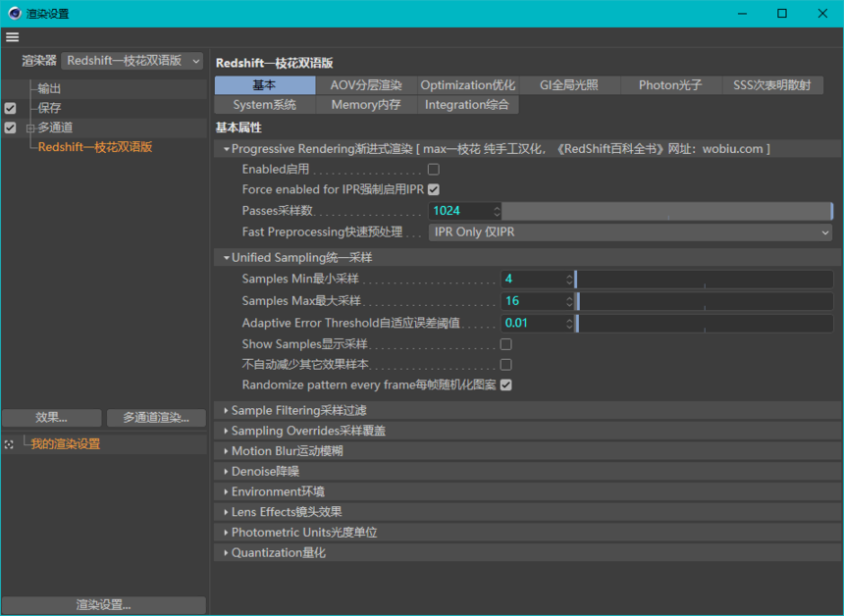Open the Photon光子 tab
The image size is (844, 616).
[670, 85]
